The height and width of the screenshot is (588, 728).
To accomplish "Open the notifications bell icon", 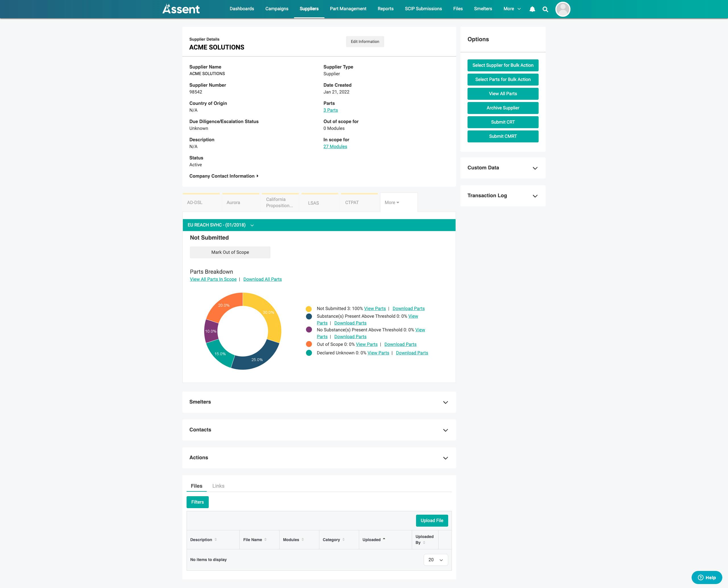I will [x=532, y=9].
